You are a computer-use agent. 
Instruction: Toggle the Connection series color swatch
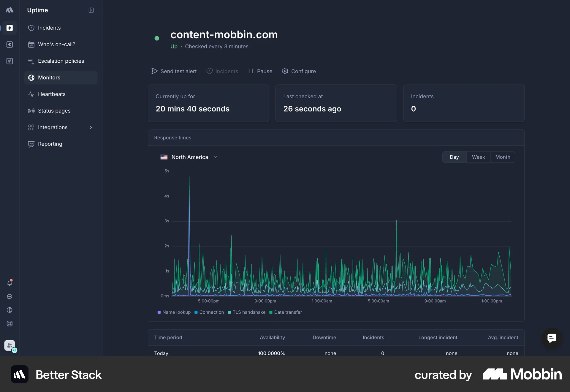pyautogui.click(x=196, y=312)
